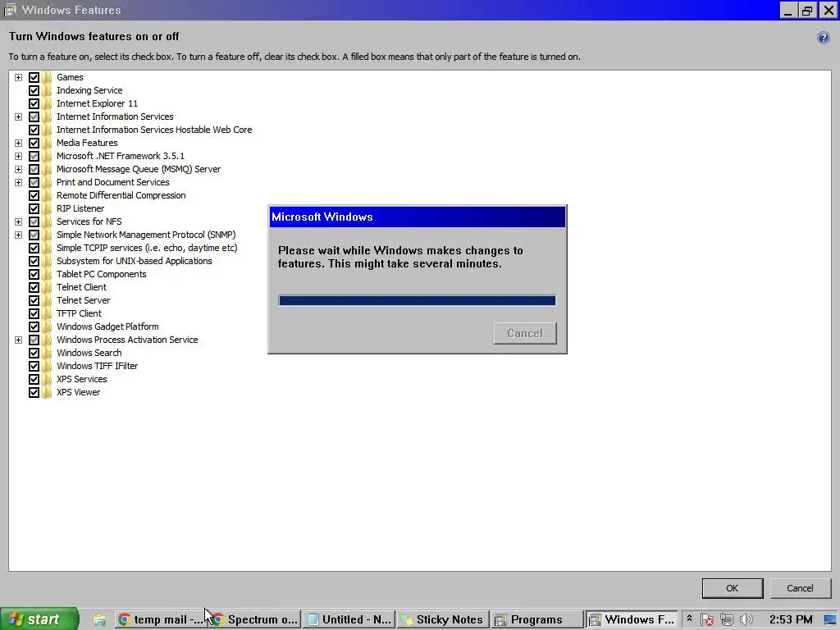
Task: Uncheck the Games checkbox
Action: tap(34, 77)
